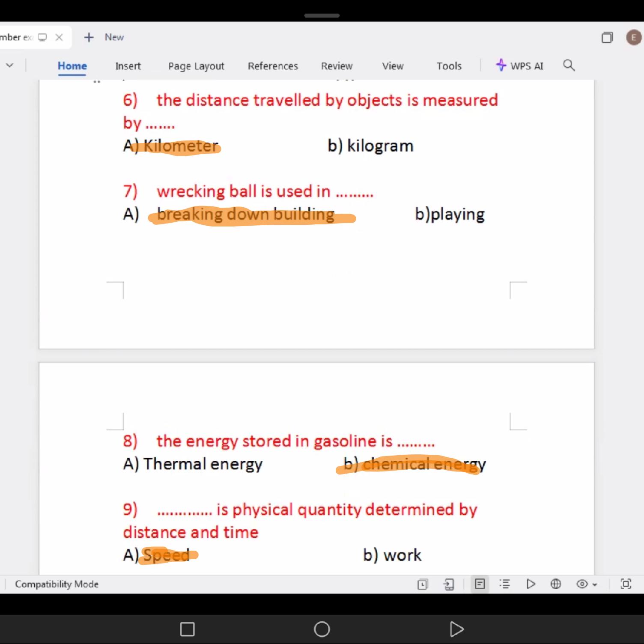Open the Page Layout tab
The image size is (644, 644).
click(x=196, y=66)
